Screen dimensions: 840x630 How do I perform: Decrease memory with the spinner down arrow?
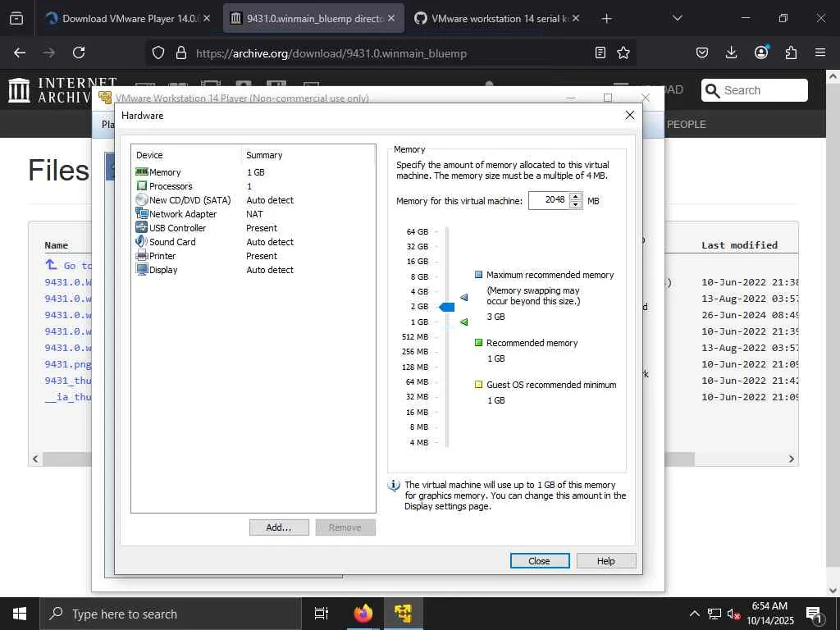coord(575,204)
